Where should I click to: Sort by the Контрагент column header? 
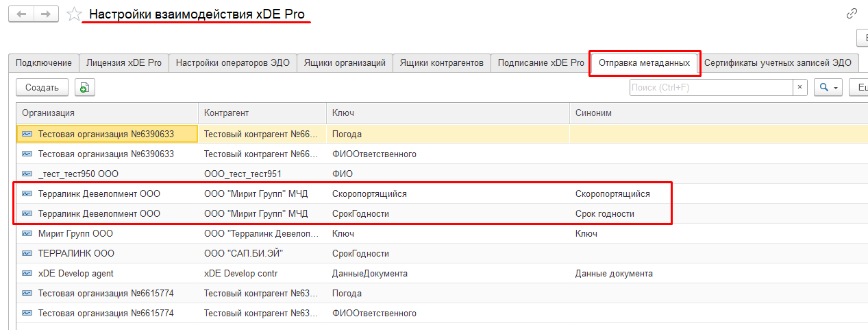(x=262, y=113)
